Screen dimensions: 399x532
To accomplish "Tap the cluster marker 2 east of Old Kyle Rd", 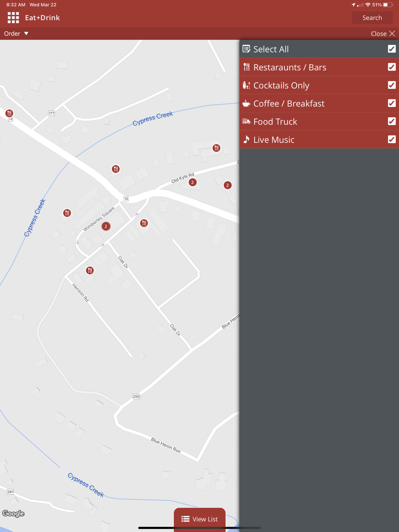I will pos(227,185).
